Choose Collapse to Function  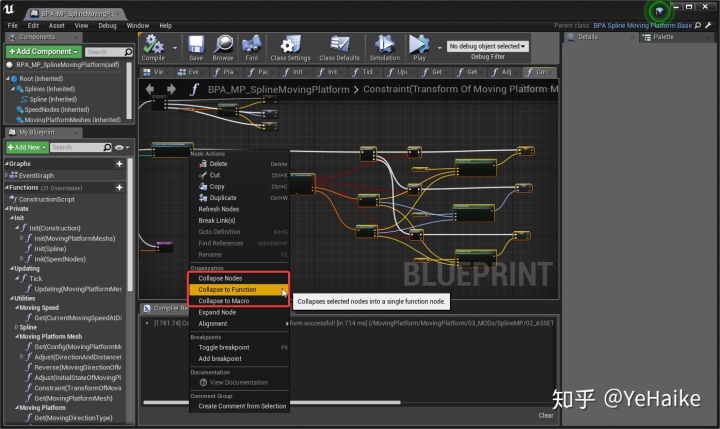(239, 290)
